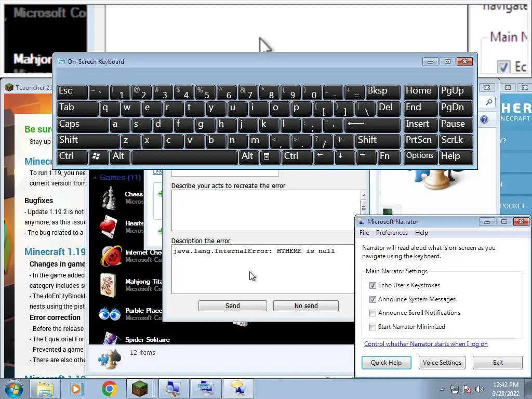The width and height of the screenshot is (532, 399).
Task: Open the Windows Start menu orb
Action: click(14, 389)
